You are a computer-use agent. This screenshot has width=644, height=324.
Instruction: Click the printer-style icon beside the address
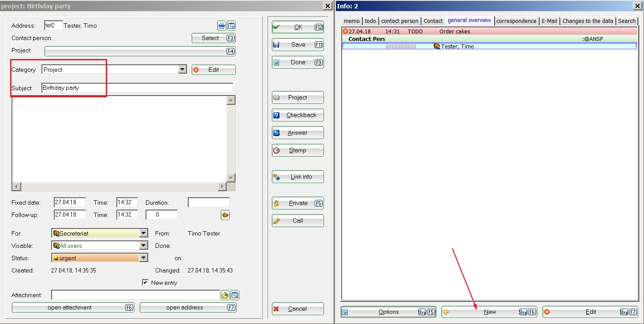pos(222,26)
